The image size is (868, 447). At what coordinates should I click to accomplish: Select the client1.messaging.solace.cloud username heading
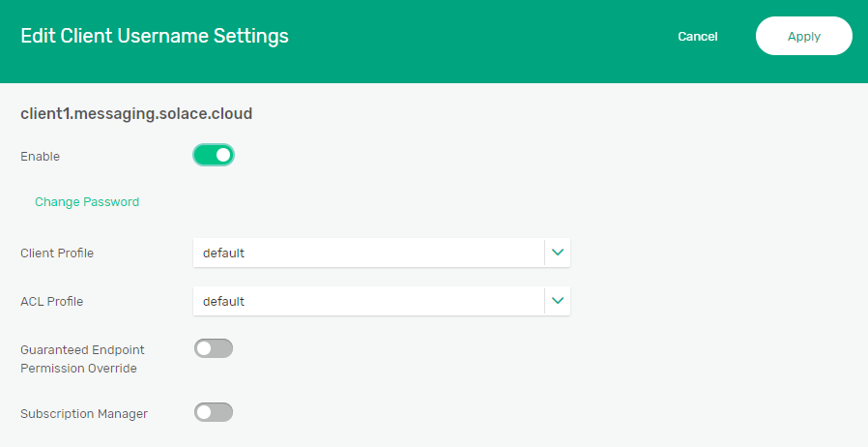[x=136, y=114]
